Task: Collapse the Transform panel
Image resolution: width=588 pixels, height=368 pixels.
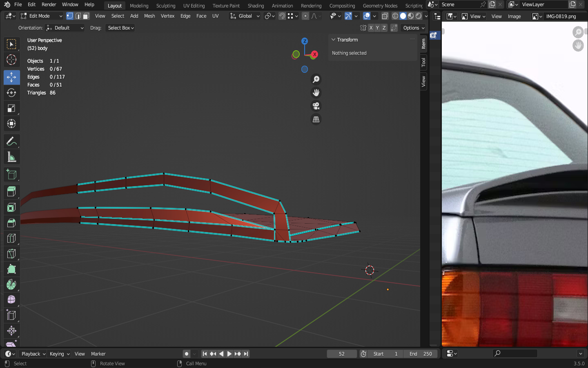Action: click(334, 40)
